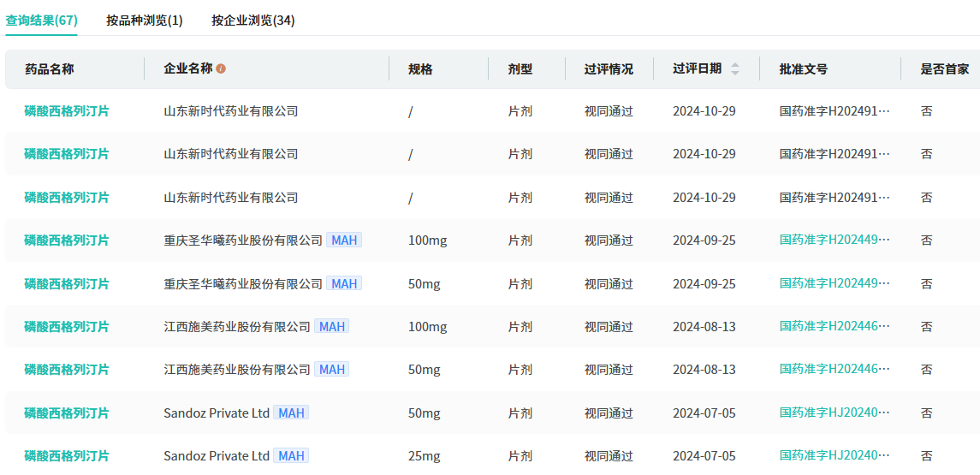Click MAH badge in 重庆圣华曦 100mg row

pyautogui.click(x=344, y=240)
